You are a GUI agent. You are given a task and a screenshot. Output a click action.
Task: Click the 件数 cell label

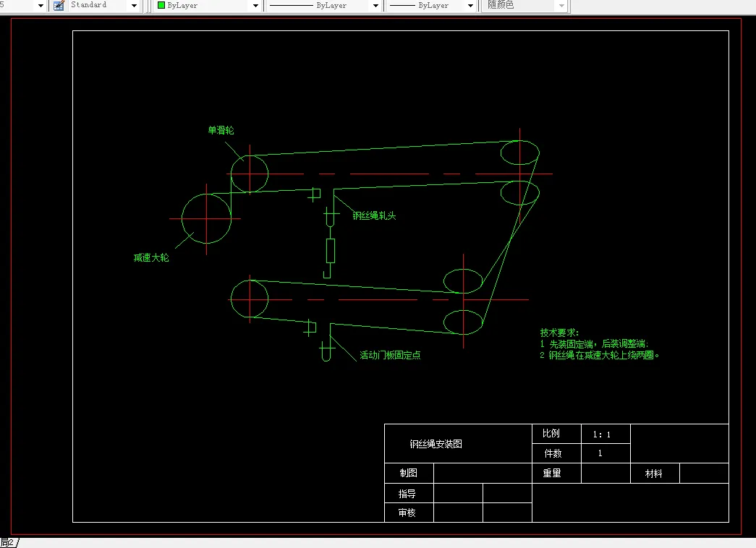coord(553,453)
